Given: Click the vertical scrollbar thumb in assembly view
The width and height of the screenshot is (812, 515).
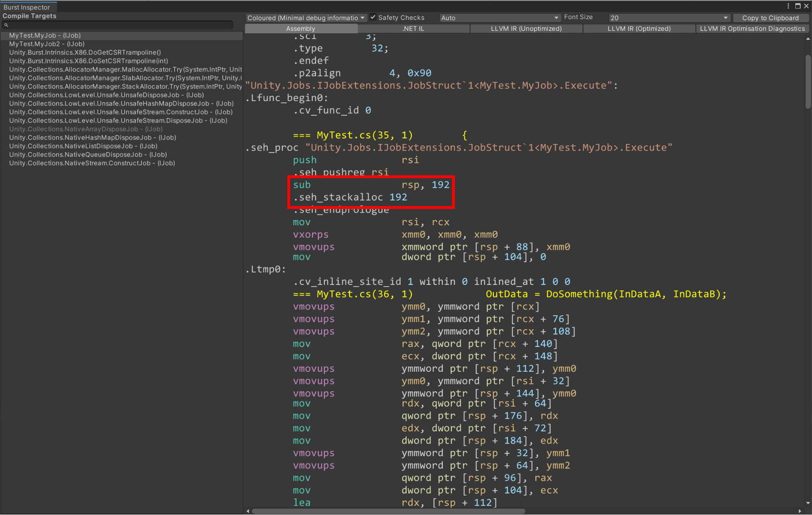Looking at the screenshot, I should 808,81.
